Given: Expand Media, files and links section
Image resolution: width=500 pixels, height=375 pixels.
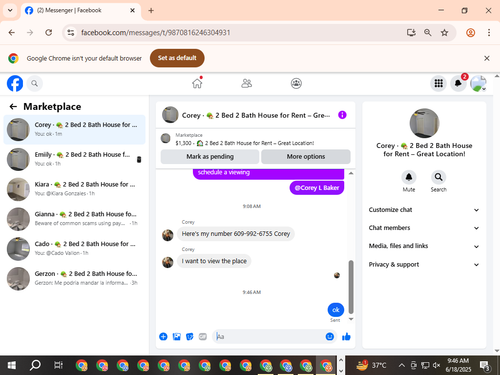Looking at the screenshot, I should [x=424, y=246].
